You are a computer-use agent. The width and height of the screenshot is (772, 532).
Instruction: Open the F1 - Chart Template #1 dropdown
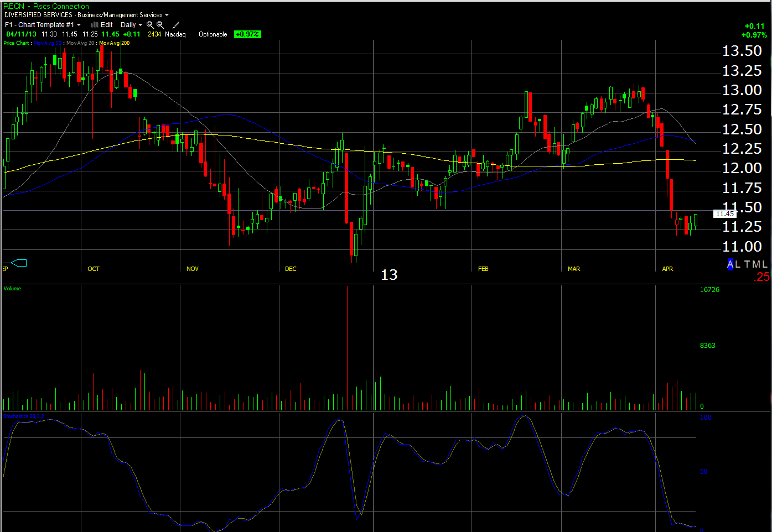(x=43, y=25)
